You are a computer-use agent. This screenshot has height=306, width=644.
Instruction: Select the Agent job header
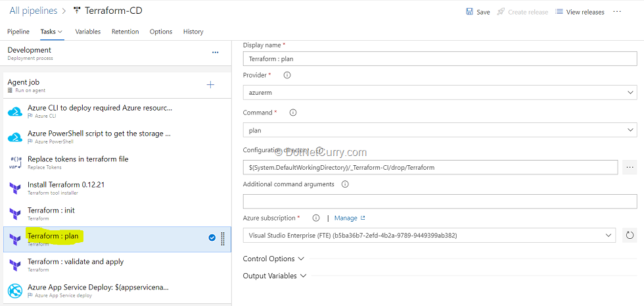point(117,86)
